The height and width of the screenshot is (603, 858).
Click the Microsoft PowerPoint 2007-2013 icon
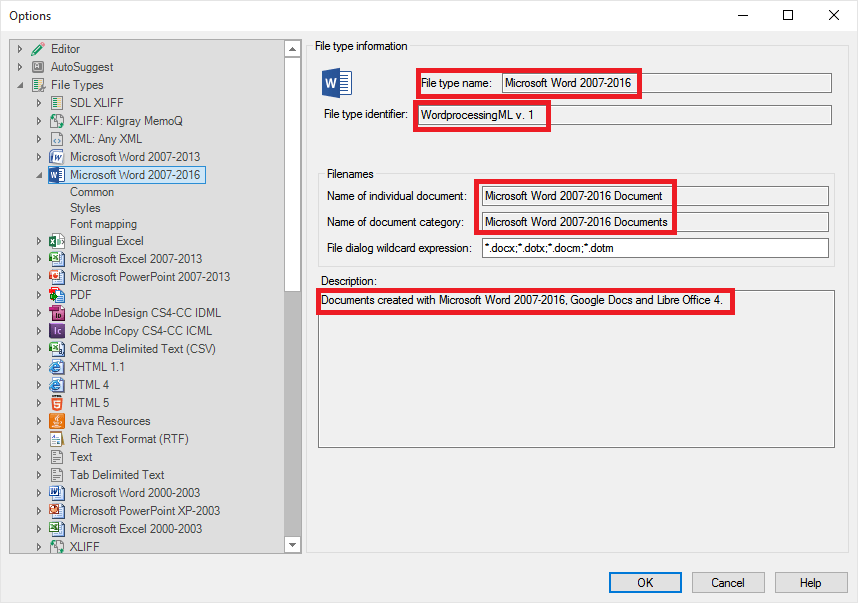(x=55, y=276)
